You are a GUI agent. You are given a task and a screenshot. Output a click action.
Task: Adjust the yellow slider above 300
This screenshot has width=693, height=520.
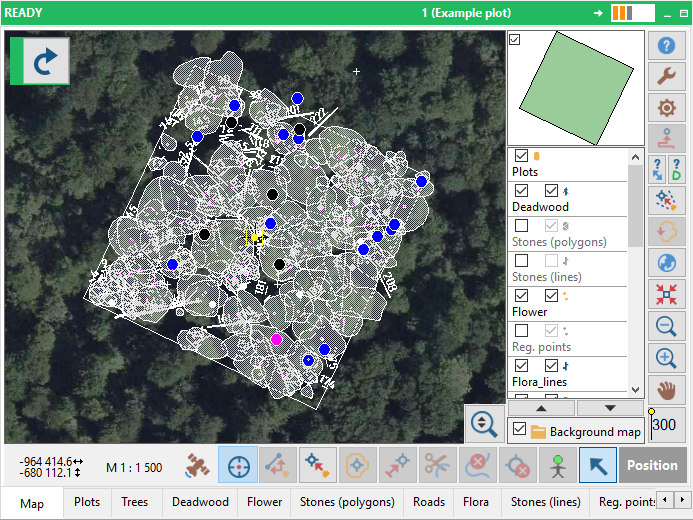(x=652, y=411)
